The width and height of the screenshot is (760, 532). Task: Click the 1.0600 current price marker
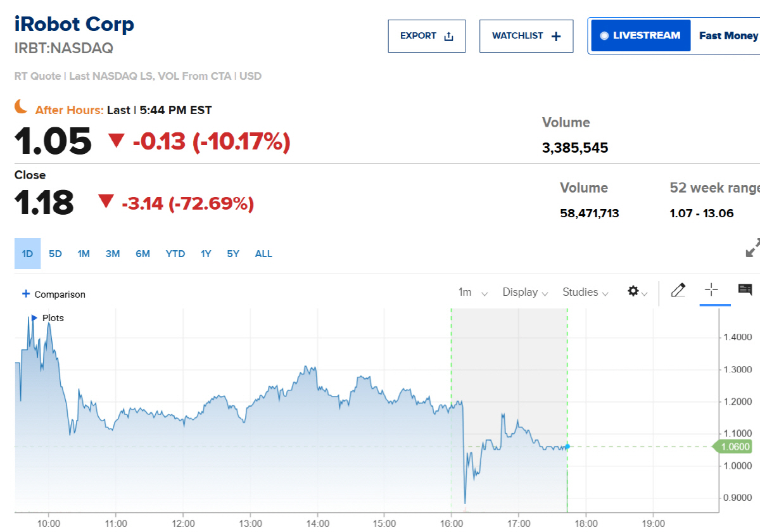[x=733, y=447]
